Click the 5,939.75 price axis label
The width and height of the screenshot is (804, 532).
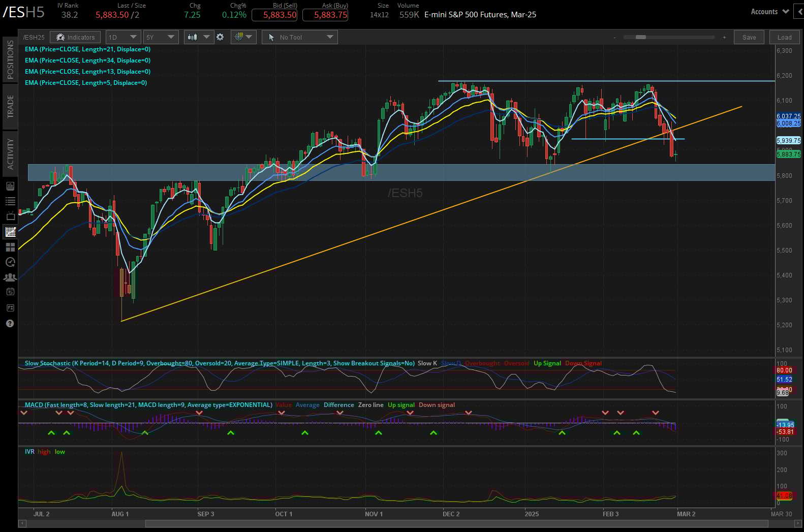pyautogui.click(x=788, y=140)
